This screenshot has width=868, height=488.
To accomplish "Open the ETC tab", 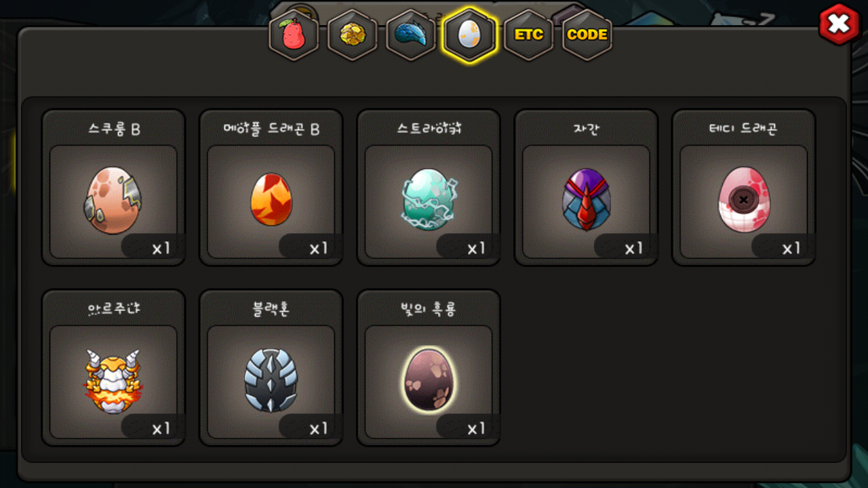I will tap(528, 35).
